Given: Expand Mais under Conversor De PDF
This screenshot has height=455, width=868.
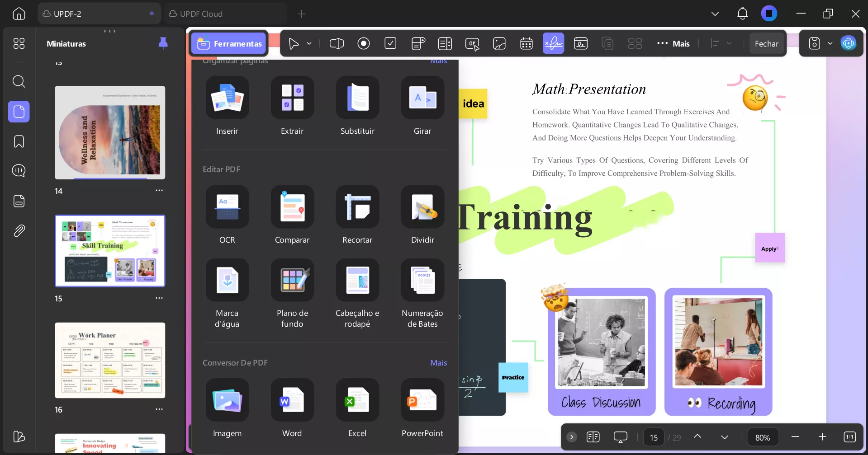Looking at the screenshot, I should 438,362.
